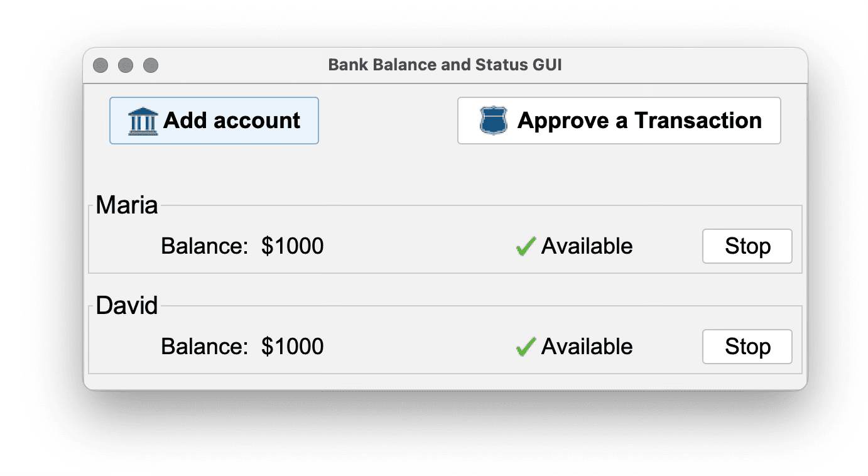This screenshot has height=476, width=868.
Task: Select David's $1000 balance amount
Action: tap(293, 347)
